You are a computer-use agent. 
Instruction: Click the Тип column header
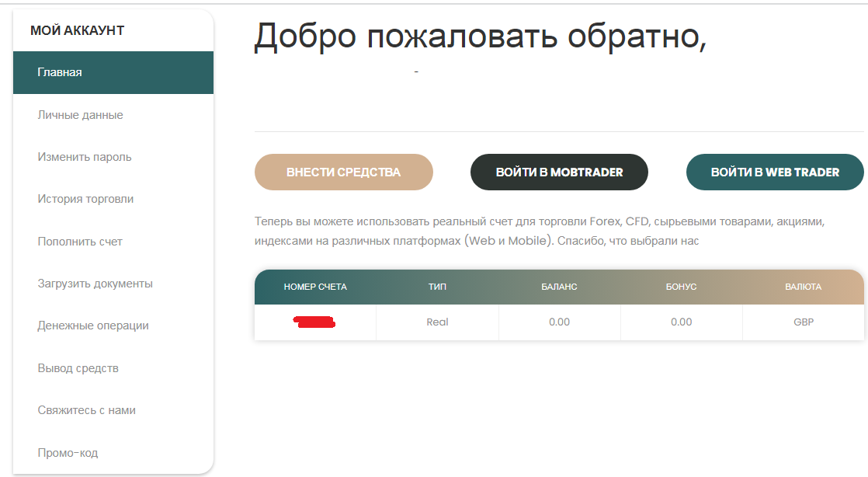437,287
